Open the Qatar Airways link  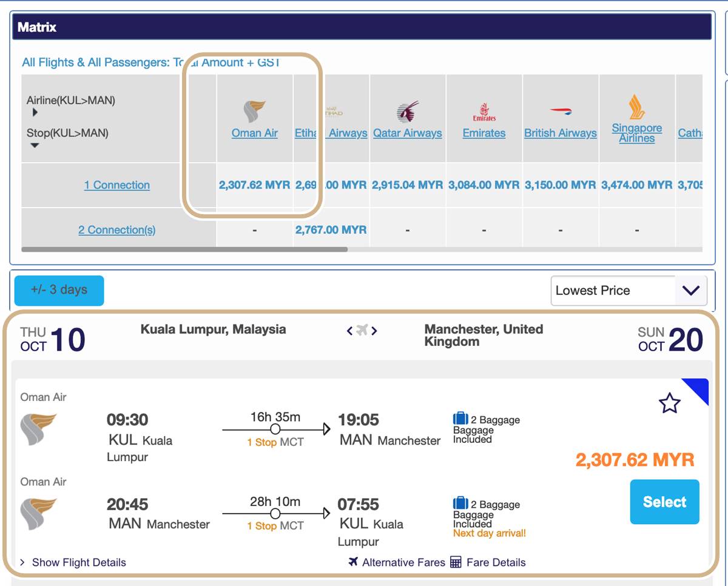coord(408,133)
